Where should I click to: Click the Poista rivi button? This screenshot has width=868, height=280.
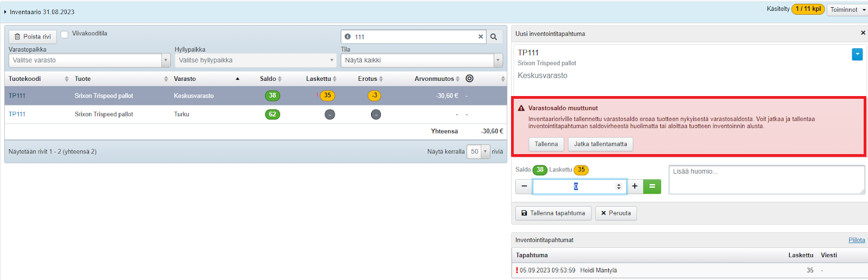[33, 36]
